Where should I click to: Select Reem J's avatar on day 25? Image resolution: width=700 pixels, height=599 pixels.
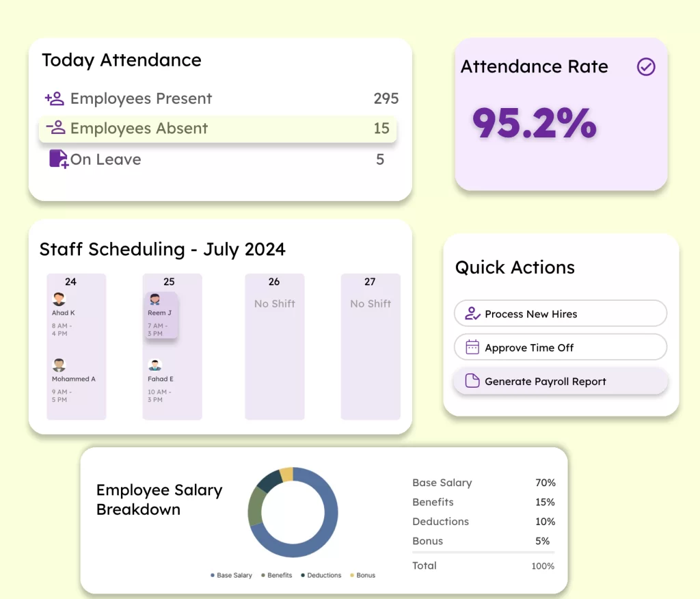(x=155, y=299)
